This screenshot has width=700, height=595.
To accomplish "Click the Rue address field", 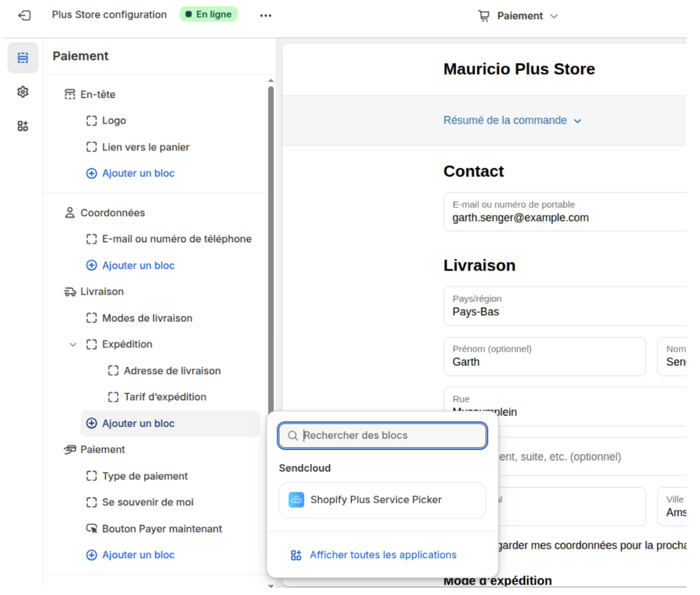I will coord(565,406).
